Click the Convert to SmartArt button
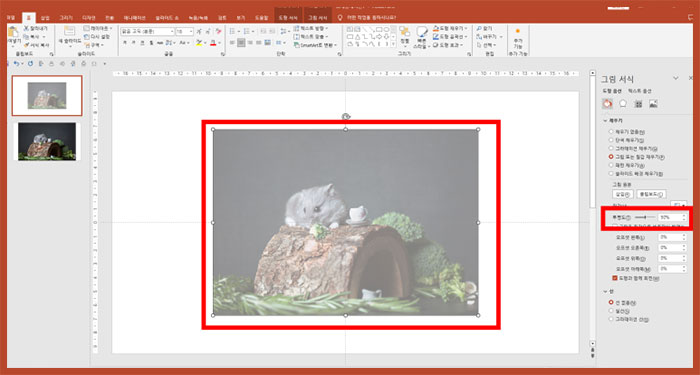700x375 pixels. click(x=314, y=45)
